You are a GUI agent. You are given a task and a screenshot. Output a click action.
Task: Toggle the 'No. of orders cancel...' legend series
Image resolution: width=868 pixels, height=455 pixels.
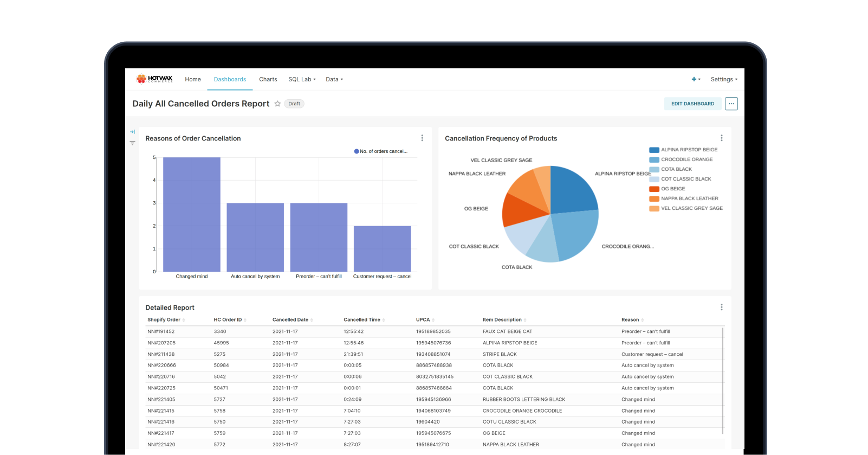point(381,151)
